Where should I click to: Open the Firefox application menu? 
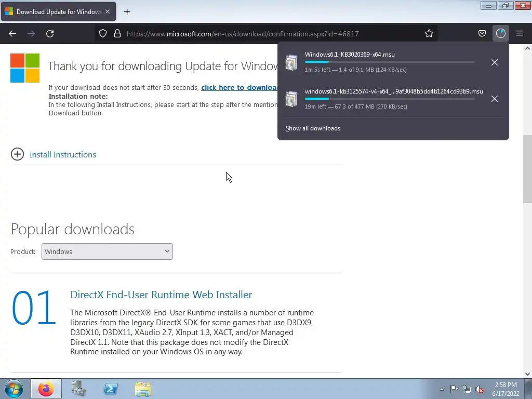click(519, 34)
